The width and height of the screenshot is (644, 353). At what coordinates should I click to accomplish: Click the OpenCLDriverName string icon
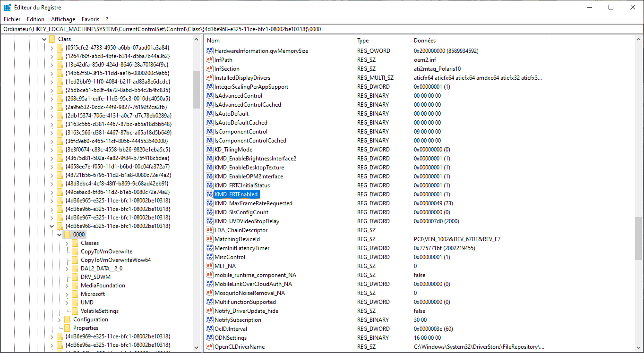[x=210, y=347]
